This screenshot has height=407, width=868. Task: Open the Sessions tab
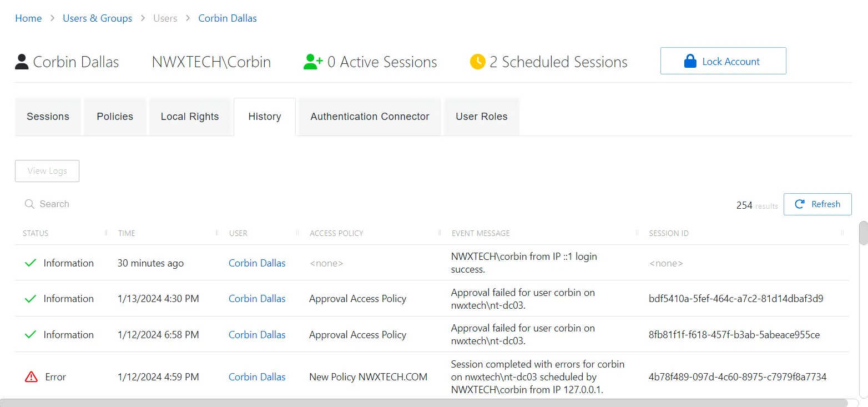tap(48, 117)
